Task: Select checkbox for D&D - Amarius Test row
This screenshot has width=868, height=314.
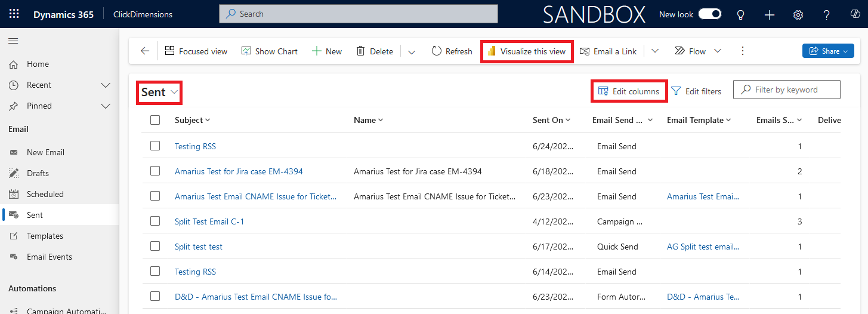Action: pyautogui.click(x=155, y=296)
